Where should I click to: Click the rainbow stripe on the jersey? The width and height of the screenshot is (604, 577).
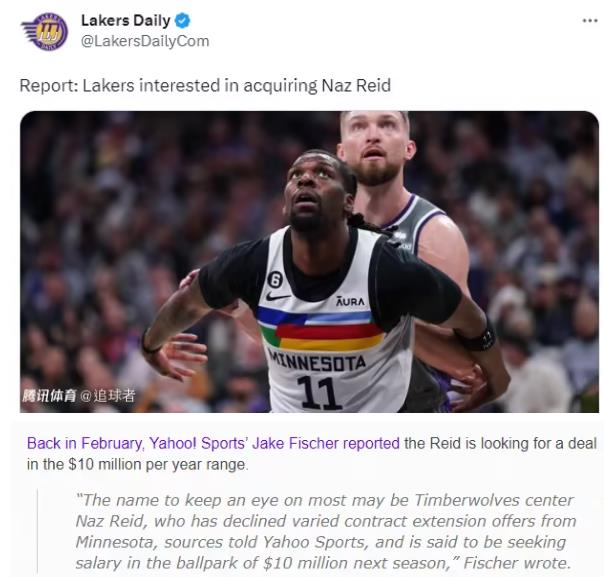tap(321, 329)
